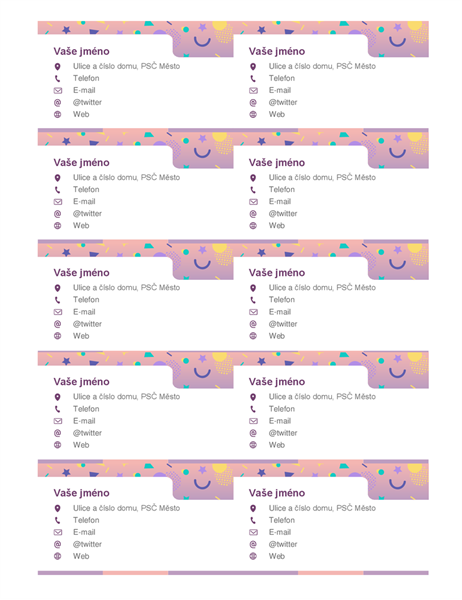Select the @ icon in fourth-row left card
Image resolution: width=462 pixels, height=600 pixels.
[57, 433]
